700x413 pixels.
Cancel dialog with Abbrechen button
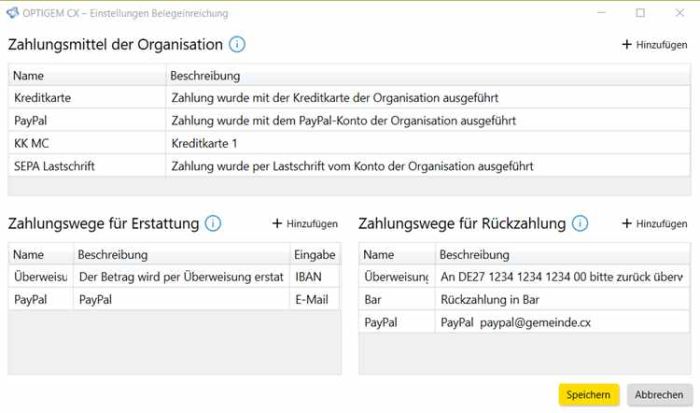(659, 395)
